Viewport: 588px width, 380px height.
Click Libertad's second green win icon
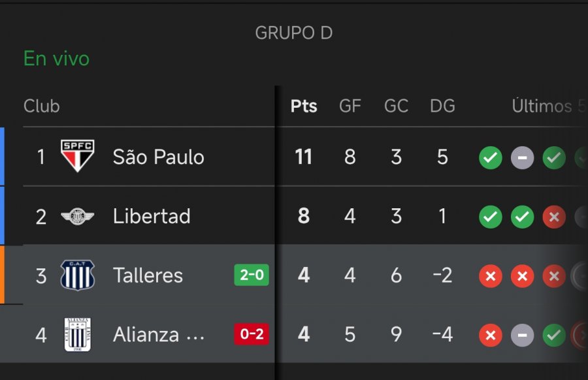click(522, 217)
